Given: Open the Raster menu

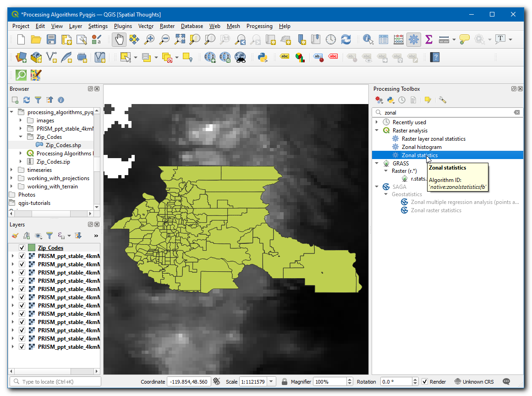Looking at the screenshot, I should (167, 26).
